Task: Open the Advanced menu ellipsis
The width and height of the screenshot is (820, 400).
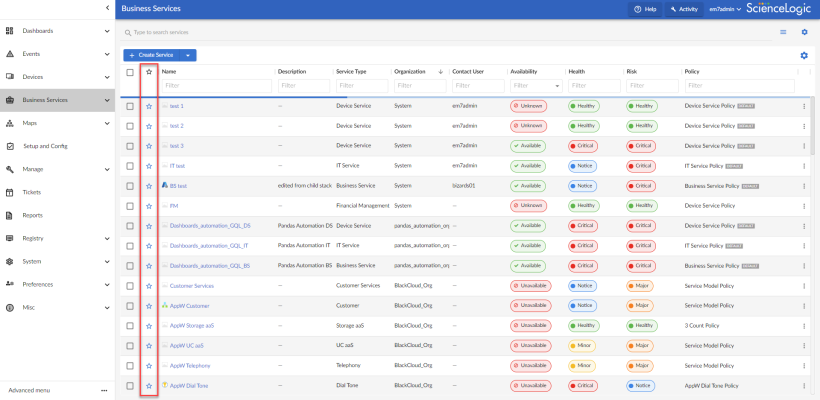Action: click(104, 390)
